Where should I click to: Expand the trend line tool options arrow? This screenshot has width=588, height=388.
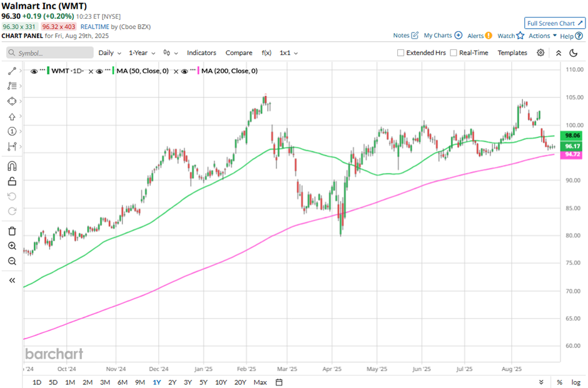click(20, 71)
